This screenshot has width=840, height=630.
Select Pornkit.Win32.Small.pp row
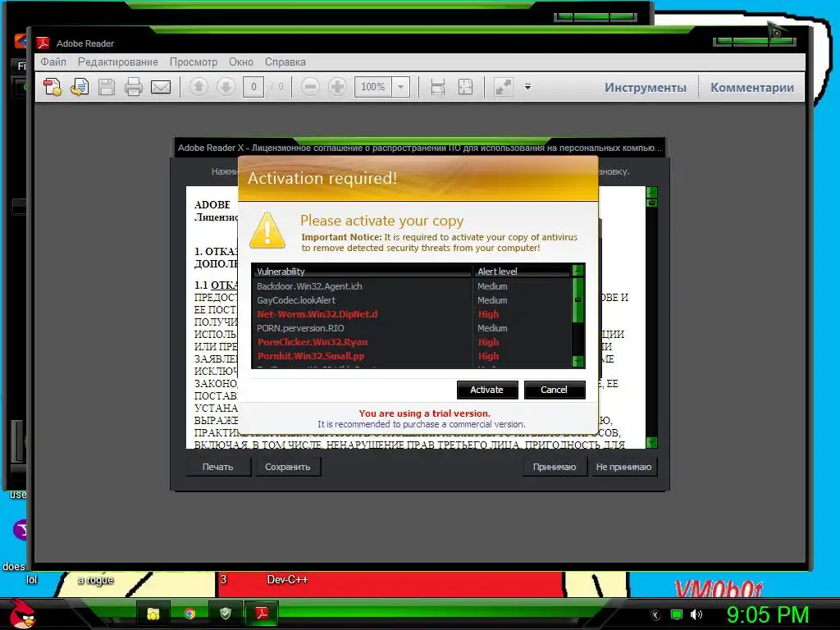(x=413, y=356)
